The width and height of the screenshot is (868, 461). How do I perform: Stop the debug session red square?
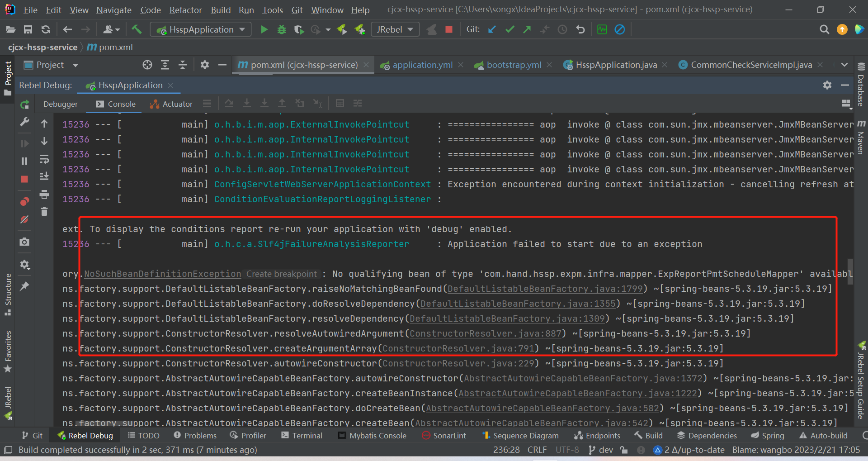[25, 179]
